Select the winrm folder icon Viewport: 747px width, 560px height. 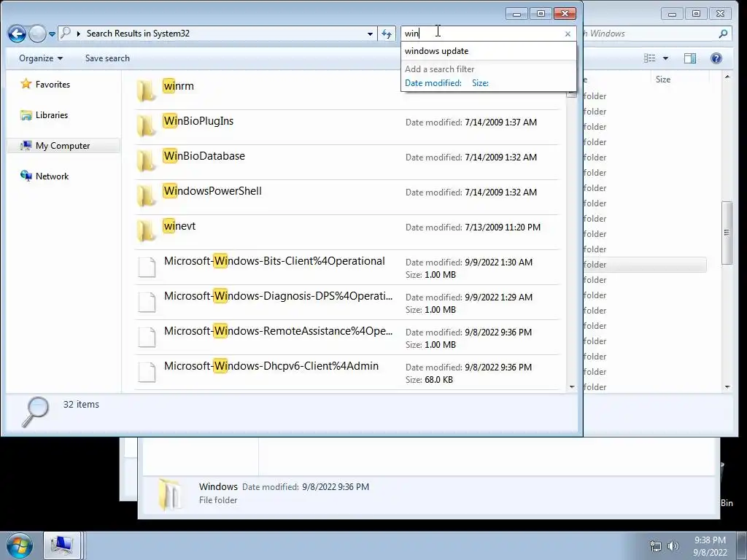[x=146, y=90]
